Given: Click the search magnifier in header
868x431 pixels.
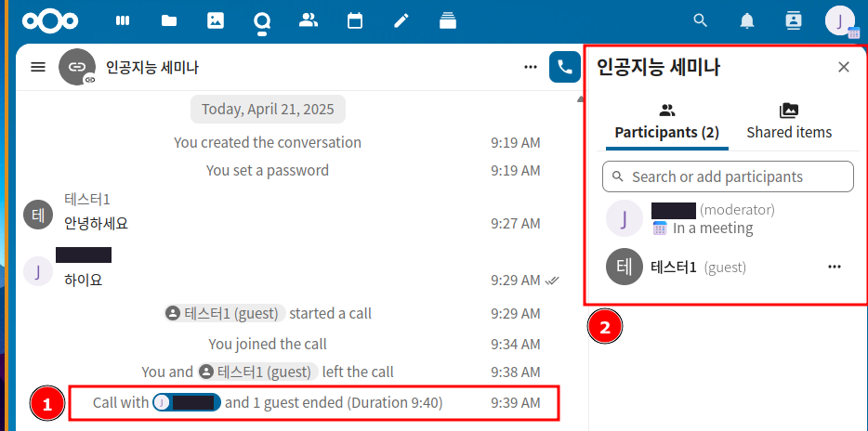Looking at the screenshot, I should pyautogui.click(x=701, y=20).
